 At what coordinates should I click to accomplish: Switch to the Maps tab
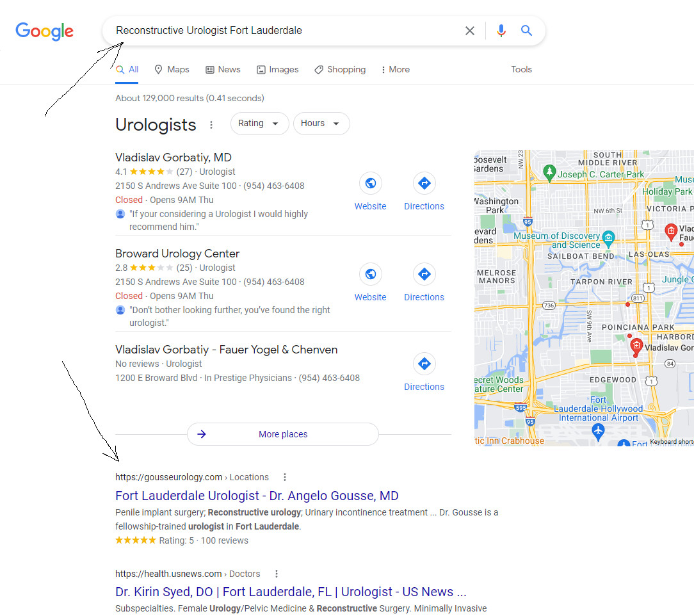[x=172, y=70]
